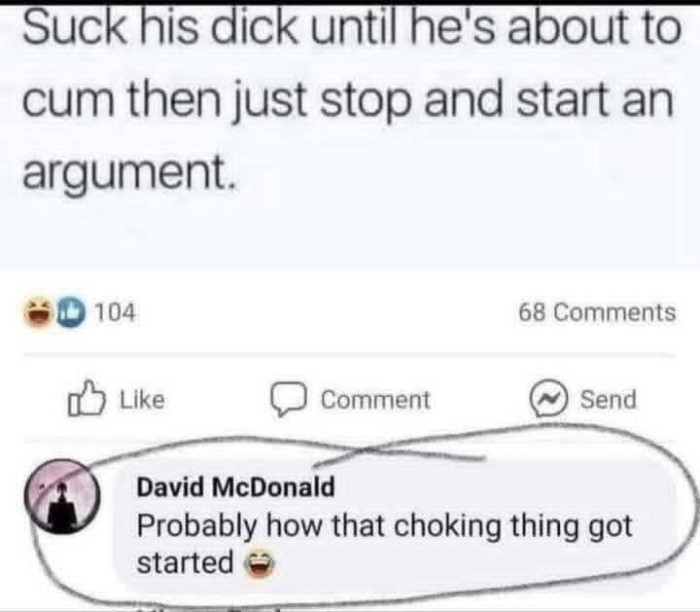
Task: Click the word 'started' in the comment
Action: click(186, 562)
